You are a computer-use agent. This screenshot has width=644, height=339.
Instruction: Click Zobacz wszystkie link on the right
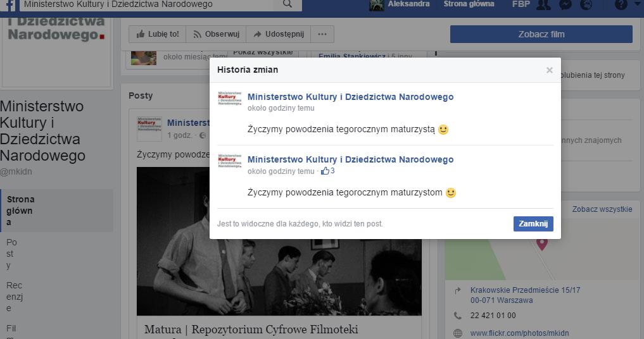[602, 209]
